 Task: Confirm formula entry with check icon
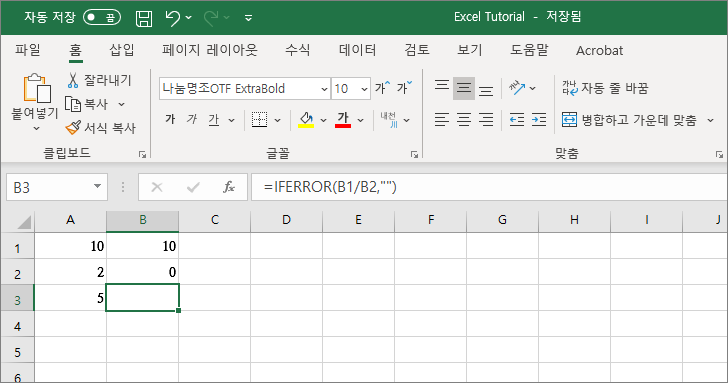193,187
